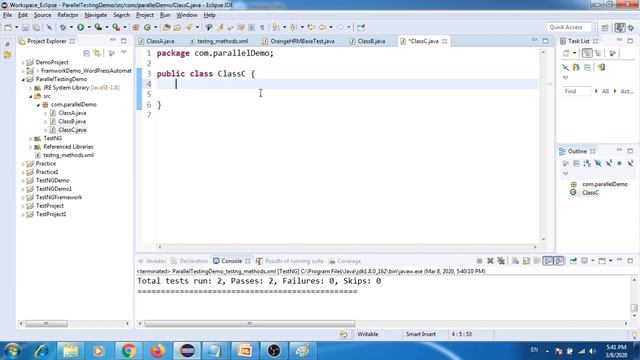Open the Source menu

(x=42, y=15)
